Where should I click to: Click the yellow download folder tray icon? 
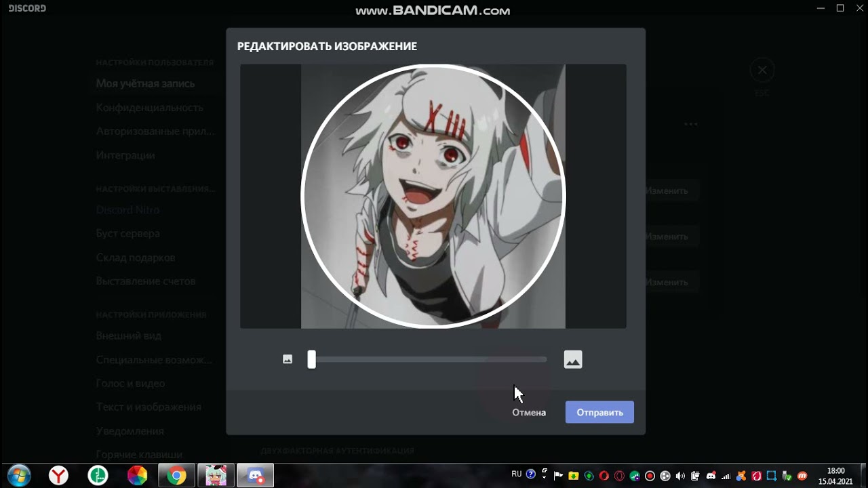pos(574,476)
